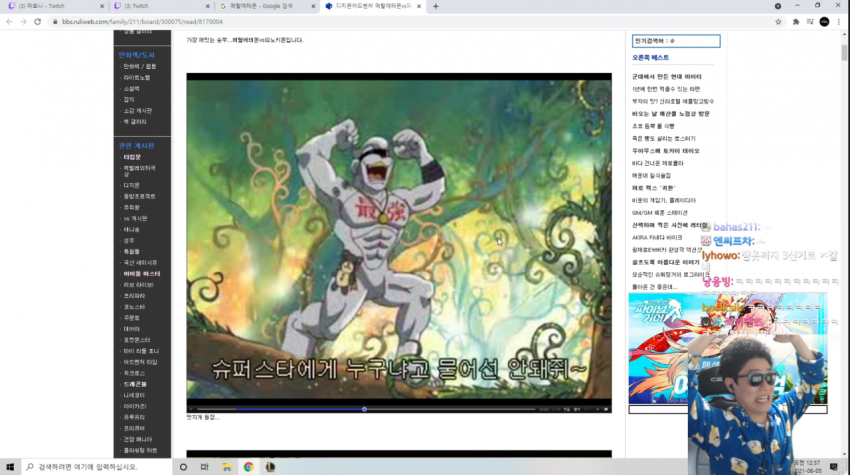850x475 pixels.
Task: Open '포켓몬스터' related board
Action: pos(137,340)
